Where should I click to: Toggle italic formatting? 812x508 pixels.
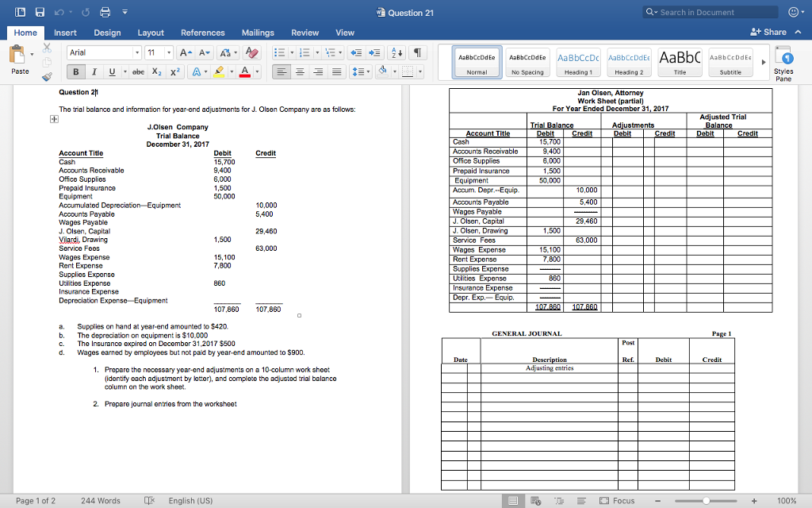94,71
